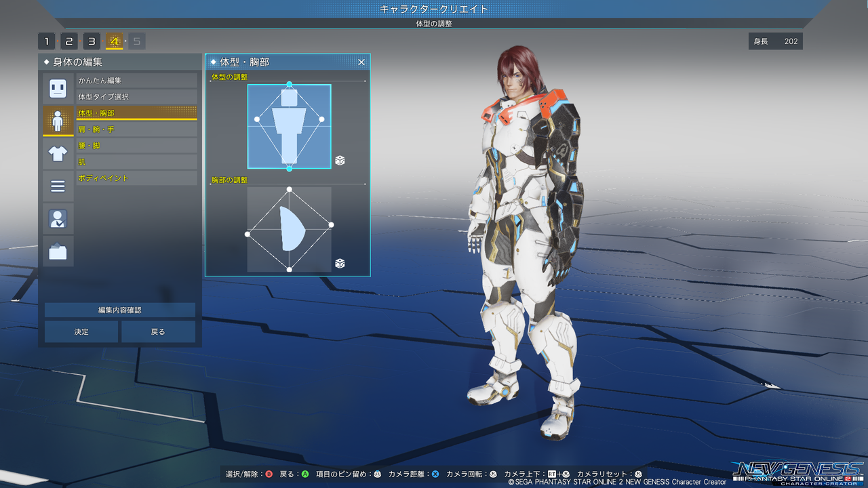Click the 身長 202 height readout
The height and width of the screenshot is (488, 868).
(776, 41)
